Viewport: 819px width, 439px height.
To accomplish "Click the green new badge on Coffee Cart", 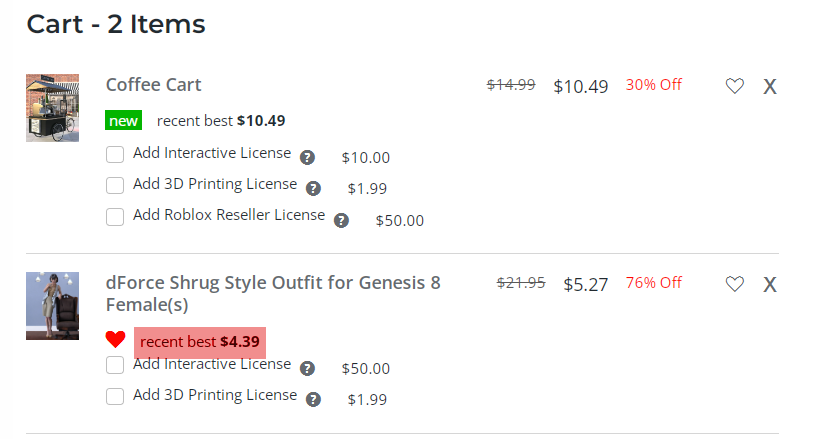I will pos(124,121).
